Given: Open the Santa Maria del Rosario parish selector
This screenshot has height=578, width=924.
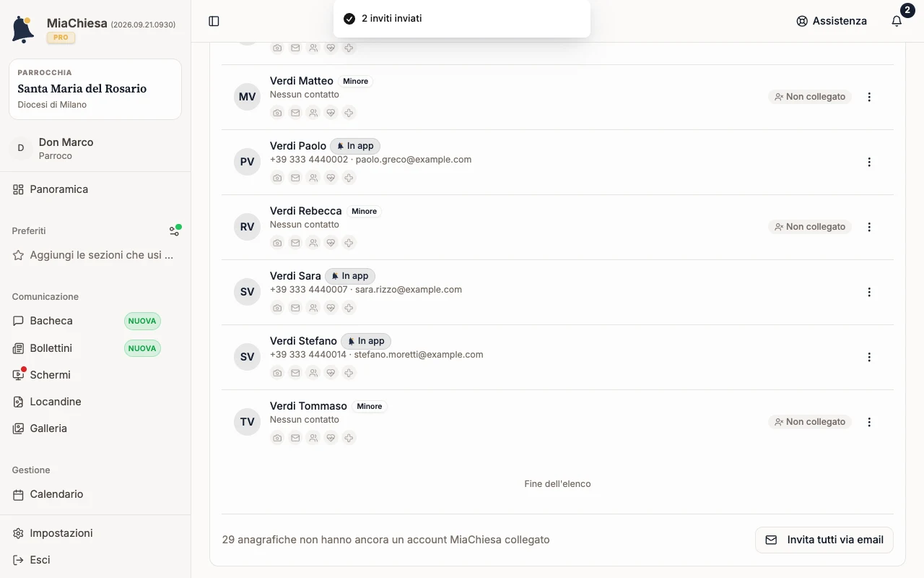Looking at the screenshot, I should click(95, 89).
